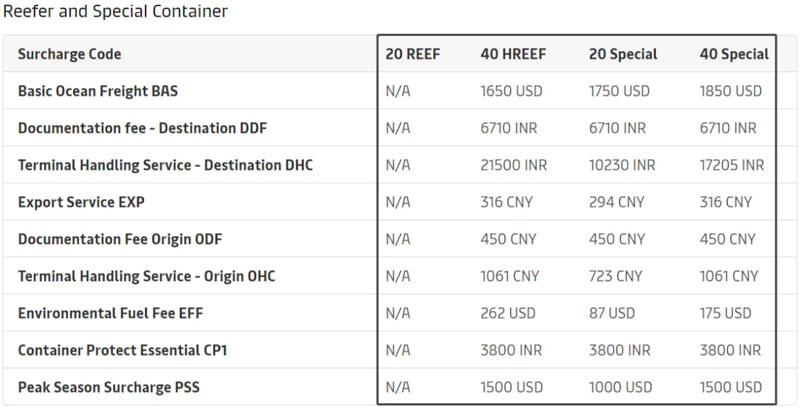This screenshot has width=800, height=408.
Task: Click the 17205 INR cell
Action: 732,165
